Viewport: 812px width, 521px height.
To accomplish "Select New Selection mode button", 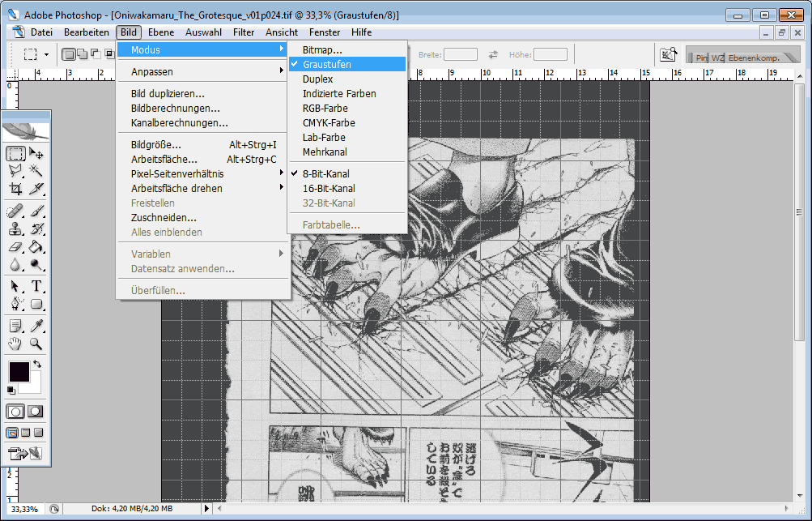I will click(68, 54).
